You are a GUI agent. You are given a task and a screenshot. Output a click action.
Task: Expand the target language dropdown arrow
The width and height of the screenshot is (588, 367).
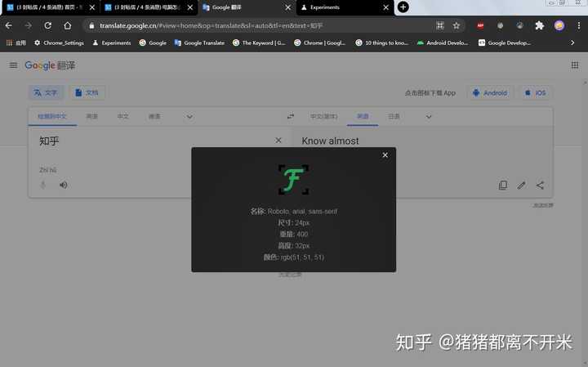[429, 117]
